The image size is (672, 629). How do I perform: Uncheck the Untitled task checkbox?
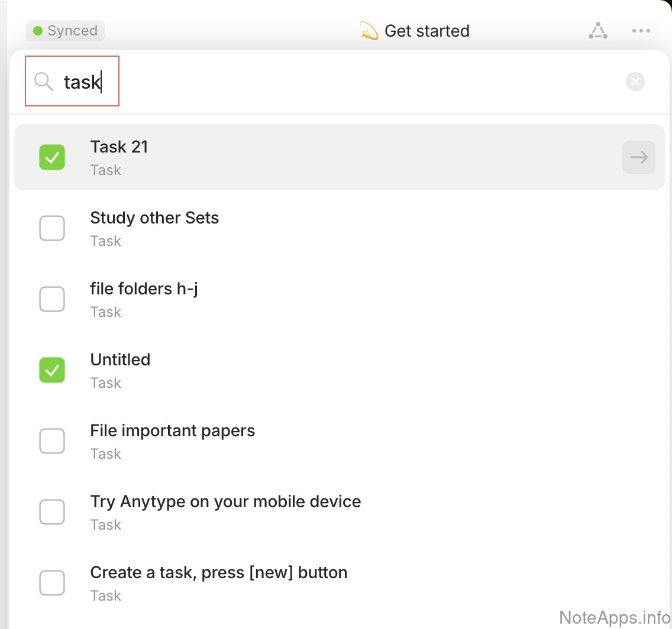point(52,370)
